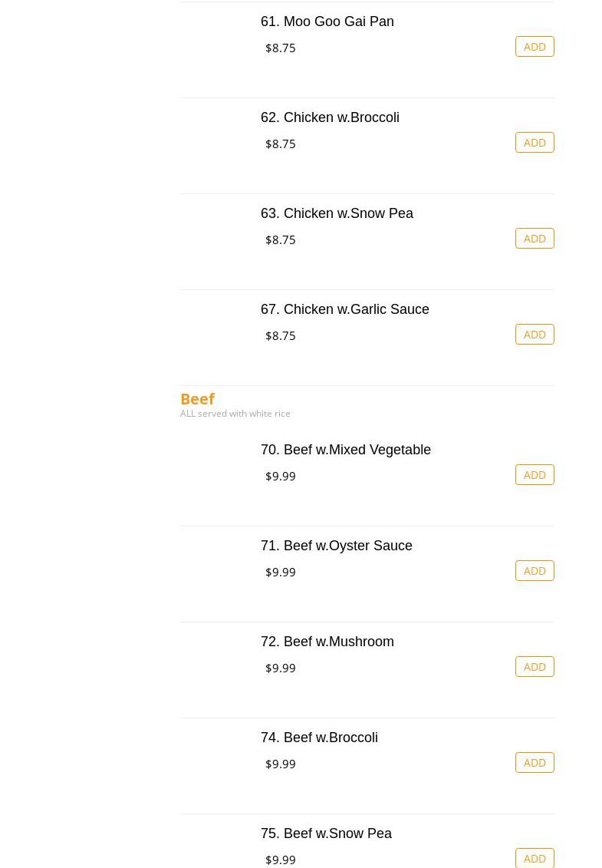Click the $8.75 price under Moo Goo Gai Pan
602x868 pixels.
[281, 48]
